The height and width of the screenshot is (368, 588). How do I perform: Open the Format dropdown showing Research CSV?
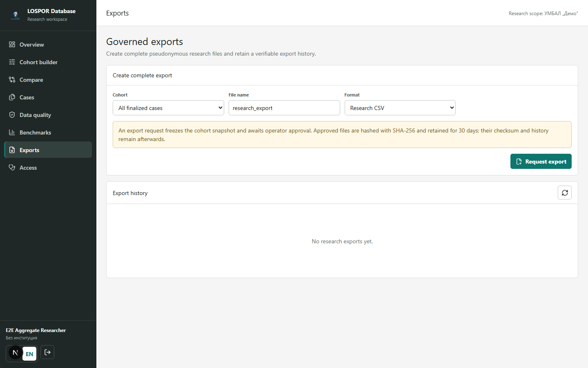(x=400, y=108)
